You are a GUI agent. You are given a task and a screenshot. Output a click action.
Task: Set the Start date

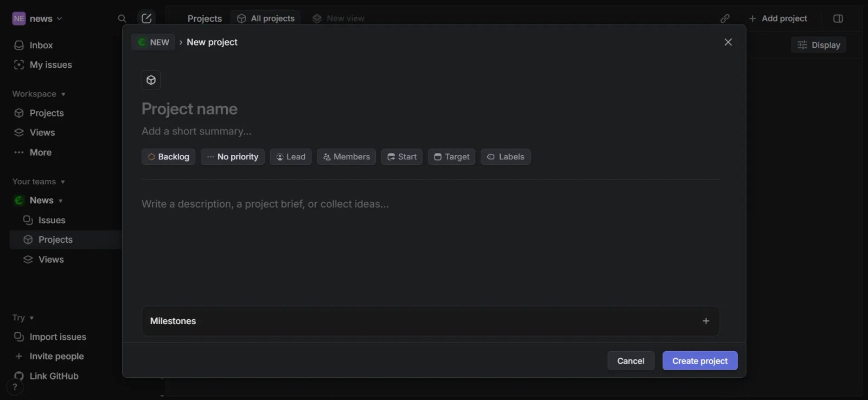401,157
